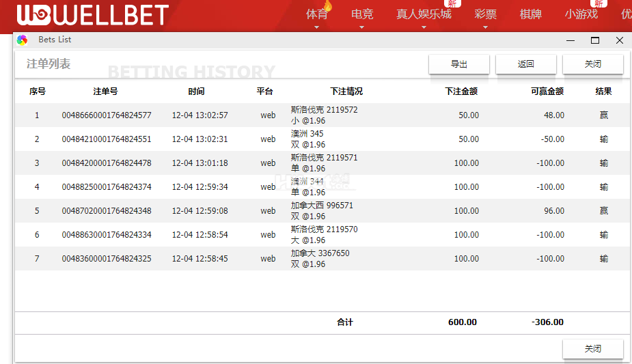632x364 pixels.
Task: Click the 返回 back button
Action: pos(525,64)
